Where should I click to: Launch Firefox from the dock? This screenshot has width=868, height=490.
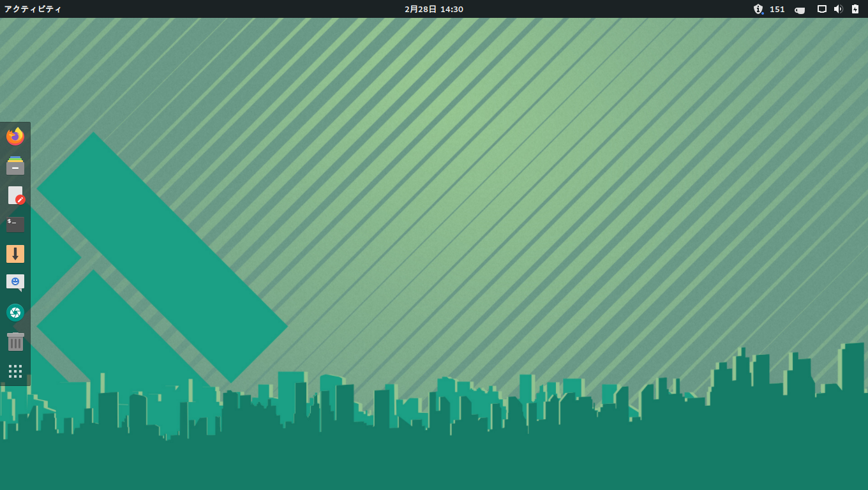15,137
